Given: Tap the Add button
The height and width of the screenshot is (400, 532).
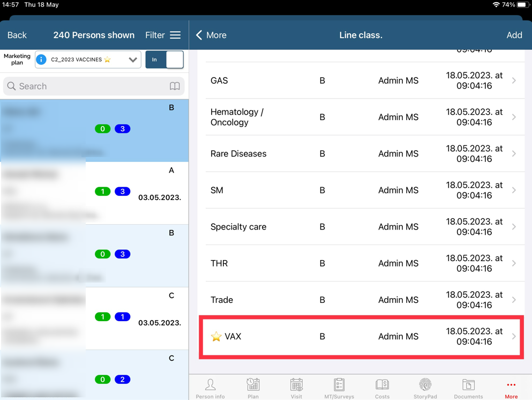Looking at the screenshot, I should pos(514,35).
